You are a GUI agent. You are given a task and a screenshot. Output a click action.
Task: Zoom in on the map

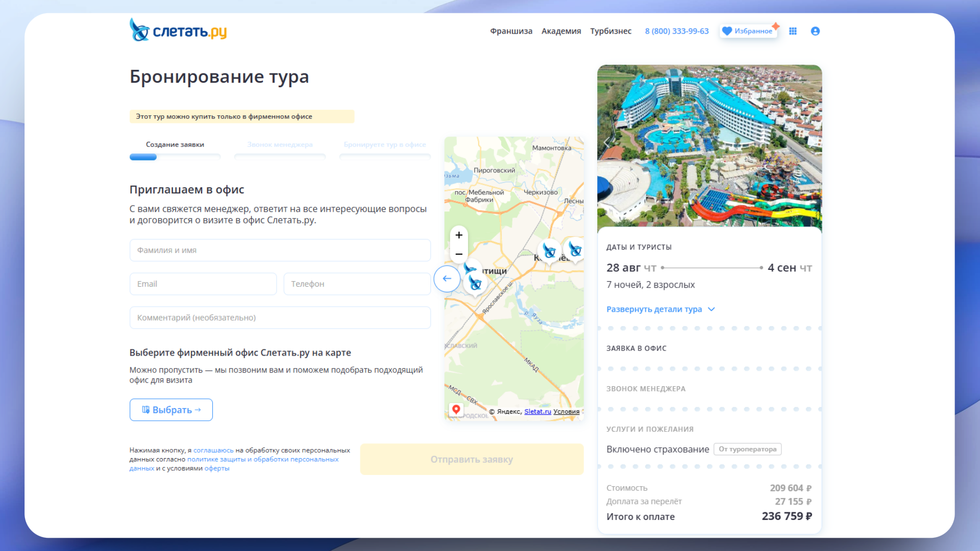(x=459, y=235)
